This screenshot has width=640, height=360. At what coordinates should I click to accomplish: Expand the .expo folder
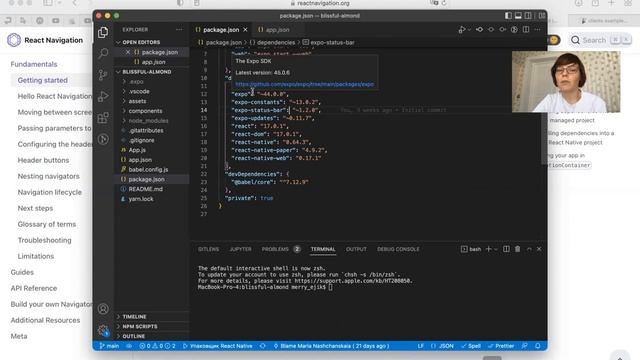136,82
